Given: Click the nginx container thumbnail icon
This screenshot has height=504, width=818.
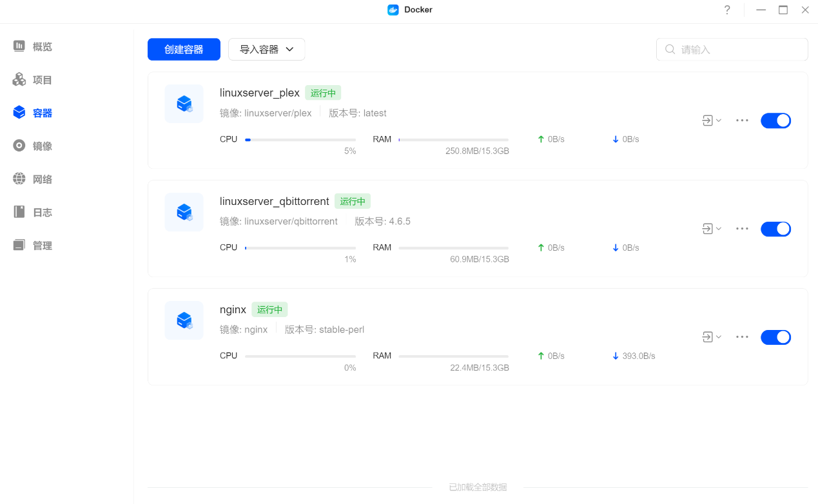Looking at the screenshot, I should [184, 320].
